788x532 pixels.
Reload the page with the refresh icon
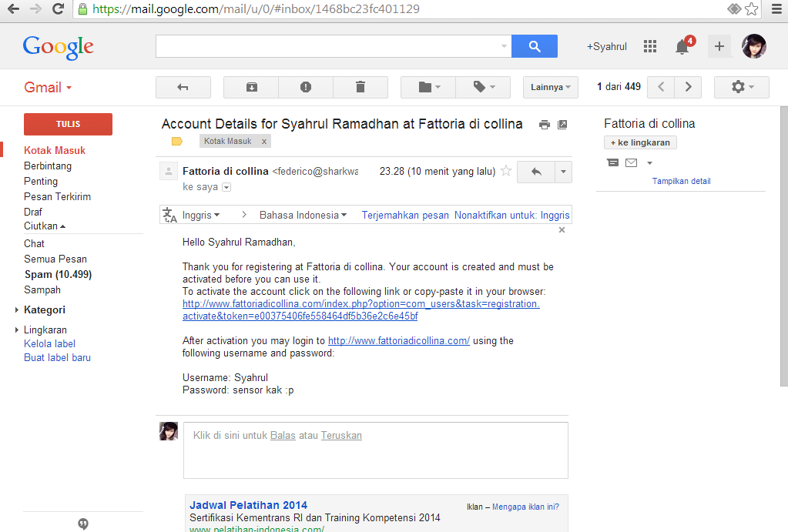point(59,8)
